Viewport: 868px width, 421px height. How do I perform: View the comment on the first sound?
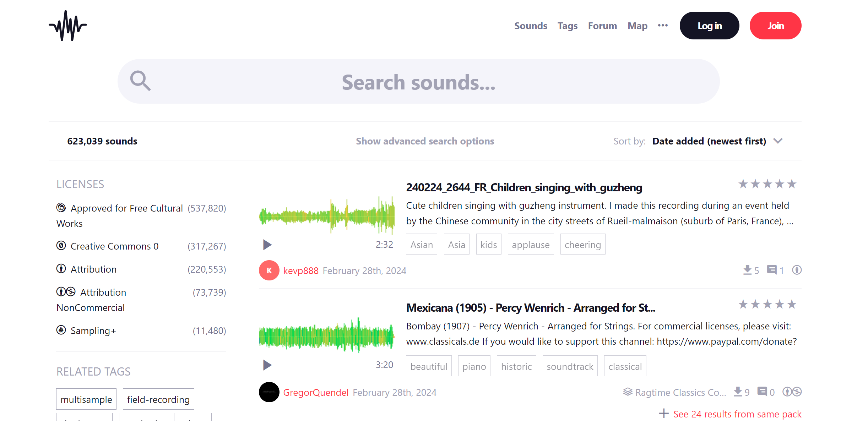coord(771,270)
